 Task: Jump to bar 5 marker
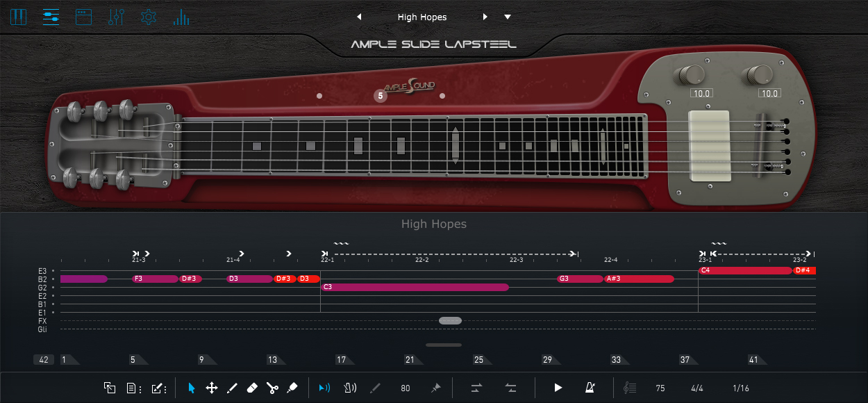pos(137,360)
